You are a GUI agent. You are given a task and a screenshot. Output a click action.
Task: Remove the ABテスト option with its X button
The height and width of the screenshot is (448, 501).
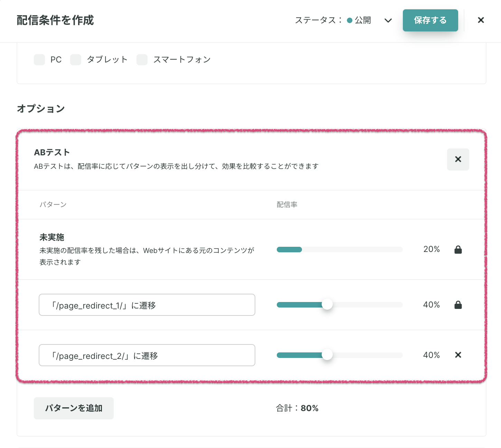click(x=458, y=159)
